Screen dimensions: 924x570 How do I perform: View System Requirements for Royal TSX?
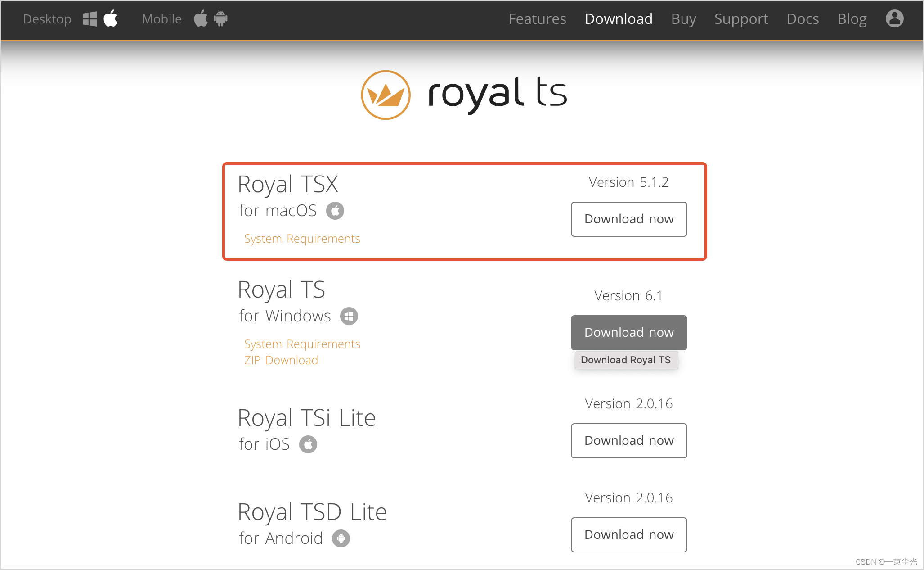[302, 239]
